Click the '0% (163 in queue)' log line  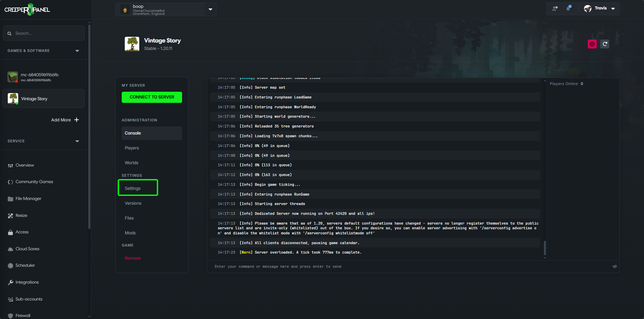pyautogui.click(x=375, y=175)
